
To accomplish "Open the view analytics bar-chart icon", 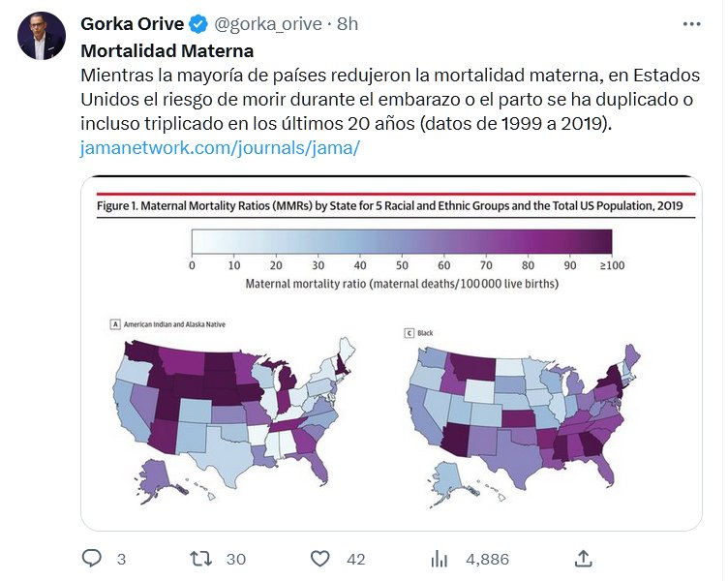I will (x=440, y=558).
